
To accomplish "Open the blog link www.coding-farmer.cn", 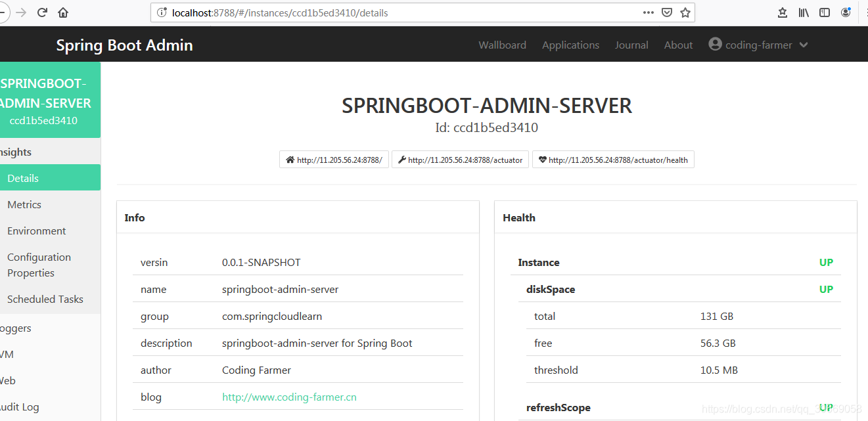I will coord(289,397).
